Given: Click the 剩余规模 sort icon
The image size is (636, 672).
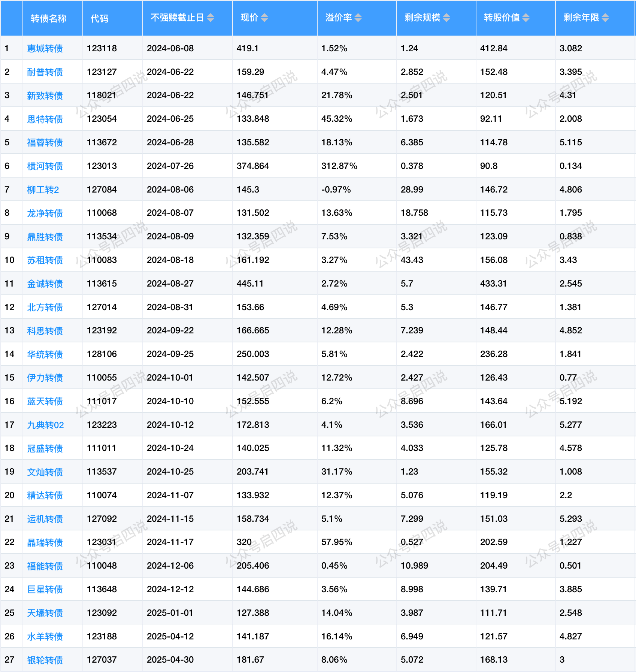Looking at the screenshot, I should click(x=446, y=18).
